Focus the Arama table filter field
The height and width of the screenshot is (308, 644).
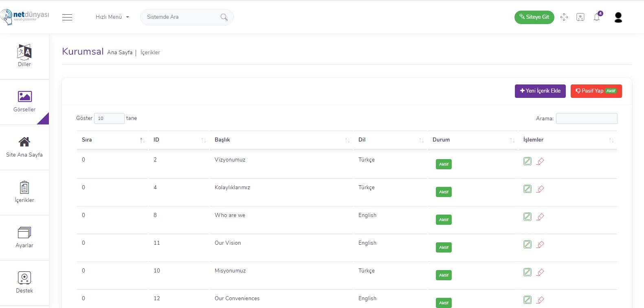point(587,118)
